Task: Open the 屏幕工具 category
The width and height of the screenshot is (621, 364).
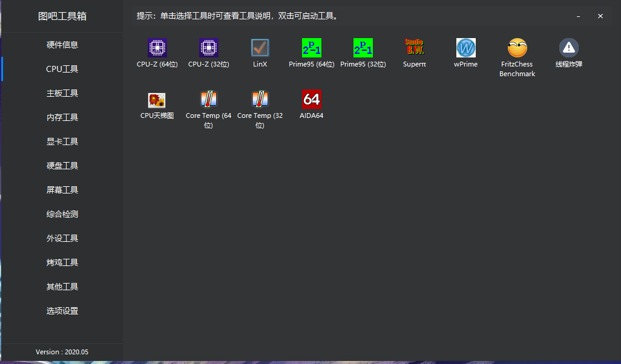Action: 62,190
